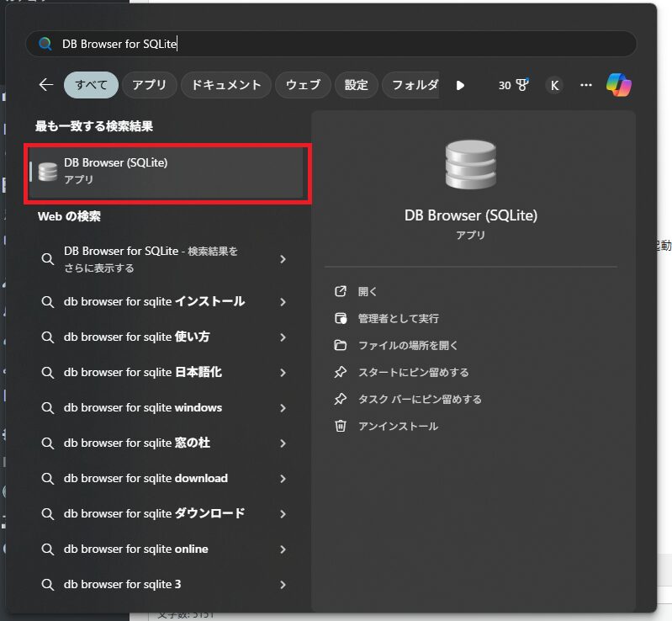Viewport: 672px width, 621px height.
Task: Click search icon beside the 日本語化 suggestion
Action: pyautogui.click(x=48, y=372)
